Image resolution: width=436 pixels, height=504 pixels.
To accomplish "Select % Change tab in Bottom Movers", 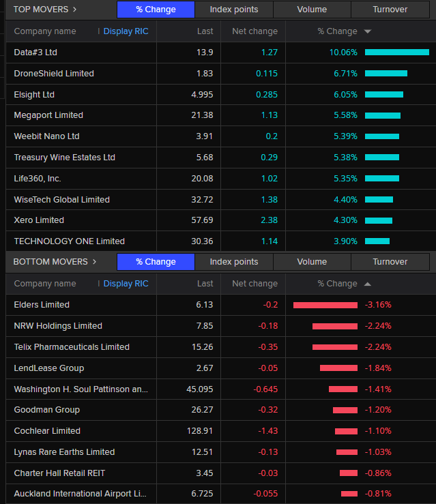I will 156,262.
